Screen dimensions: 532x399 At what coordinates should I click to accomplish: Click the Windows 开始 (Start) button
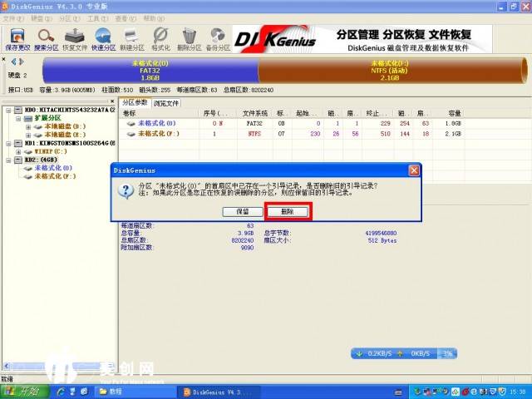pyautogui.click(x=25, y=391)
